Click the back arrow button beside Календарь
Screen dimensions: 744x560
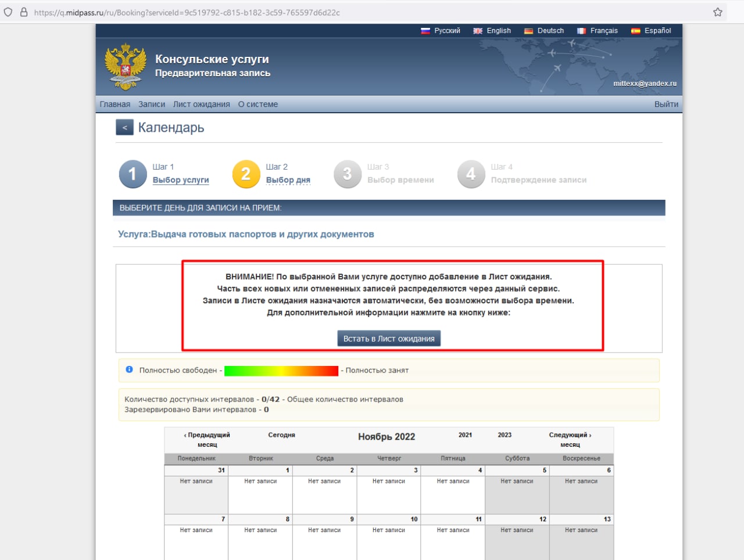124,127
